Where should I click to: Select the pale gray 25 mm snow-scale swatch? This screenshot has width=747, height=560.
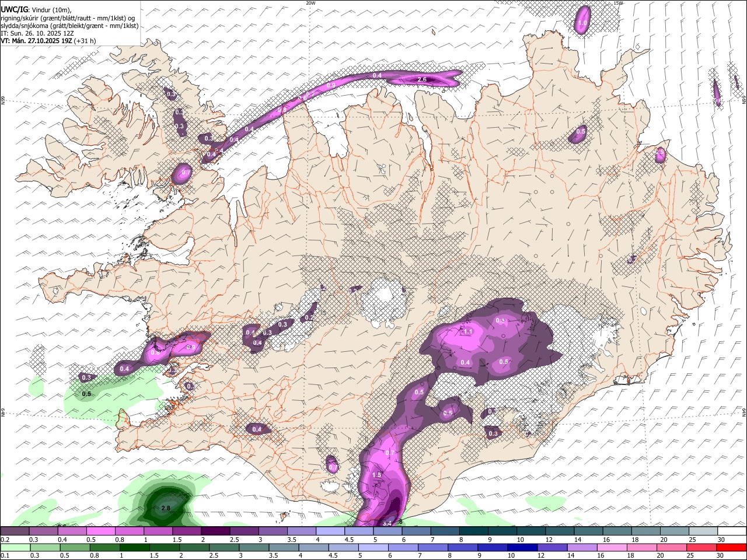coord(704,531)
